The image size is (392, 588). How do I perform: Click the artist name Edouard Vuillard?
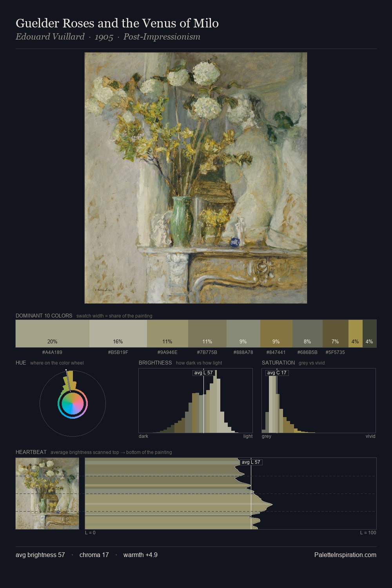(x=50, y=37)
